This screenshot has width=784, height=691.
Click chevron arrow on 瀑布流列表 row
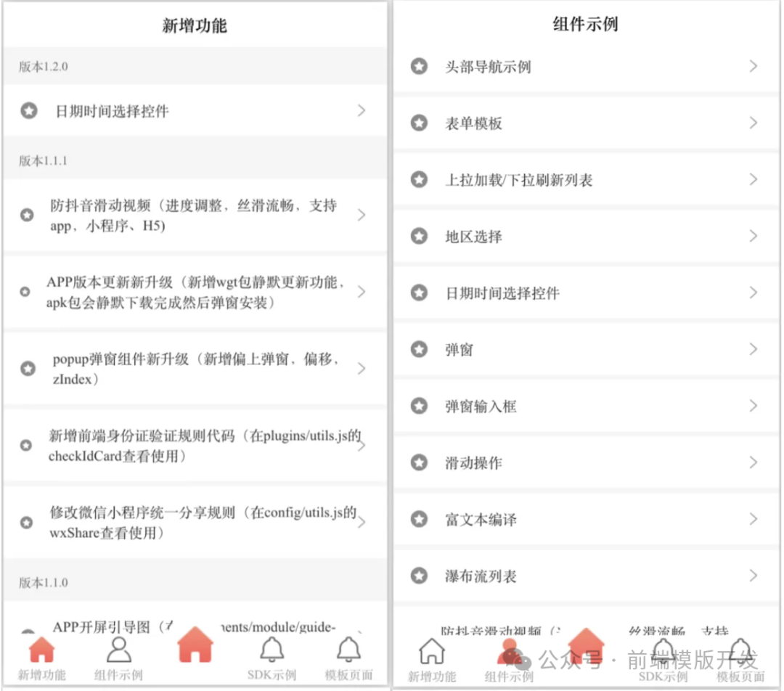(754, 576)
